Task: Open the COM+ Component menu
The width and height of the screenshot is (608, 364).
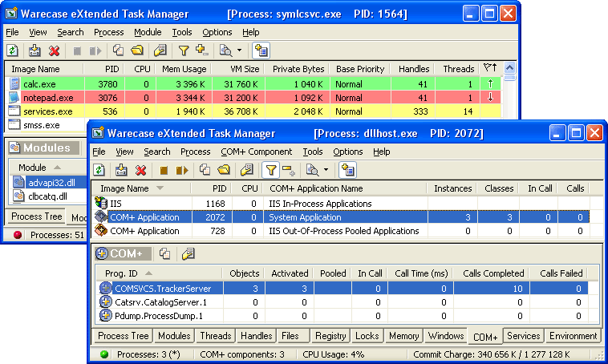Action: tap(257, 152)
